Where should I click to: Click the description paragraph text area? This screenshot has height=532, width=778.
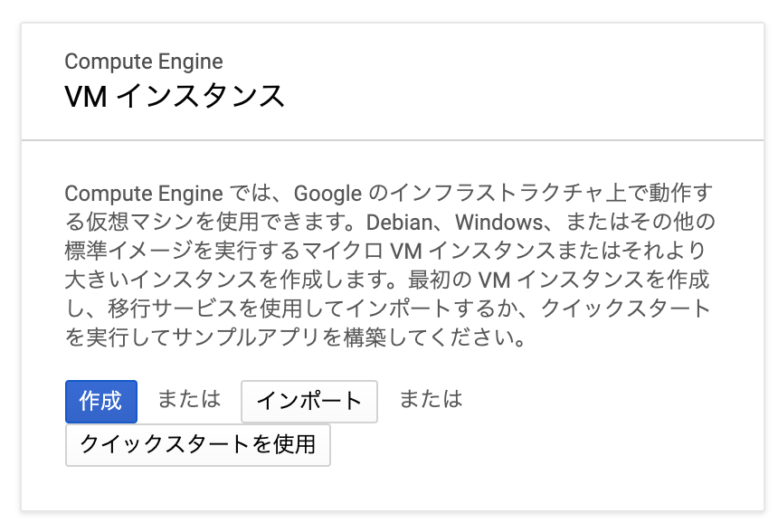387,262
